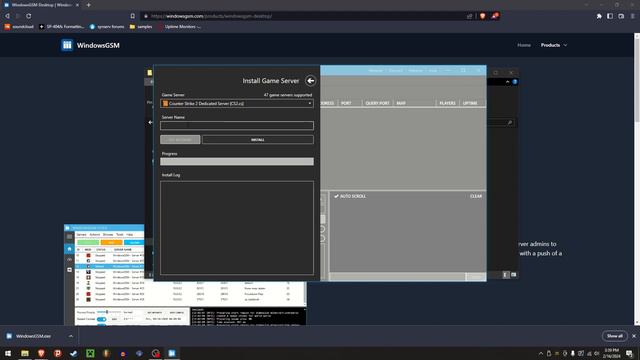Click CLEAR in the console panel
Image resolution: width=640 pixels, height=360 pixels.
coord(476,196)
